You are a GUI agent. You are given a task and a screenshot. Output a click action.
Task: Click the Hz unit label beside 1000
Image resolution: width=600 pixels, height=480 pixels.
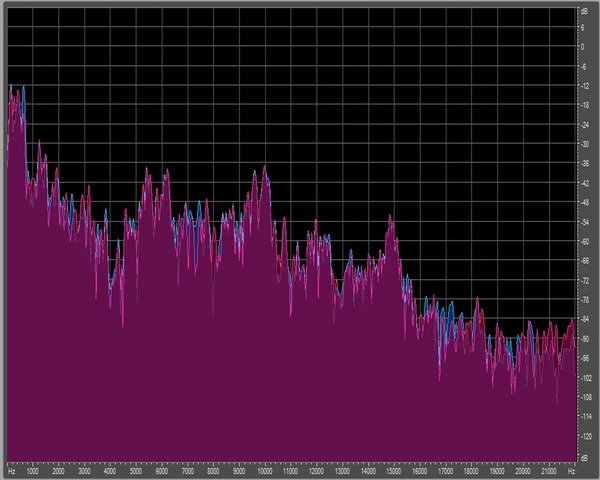pyautogui.click(x=11, y=471)
